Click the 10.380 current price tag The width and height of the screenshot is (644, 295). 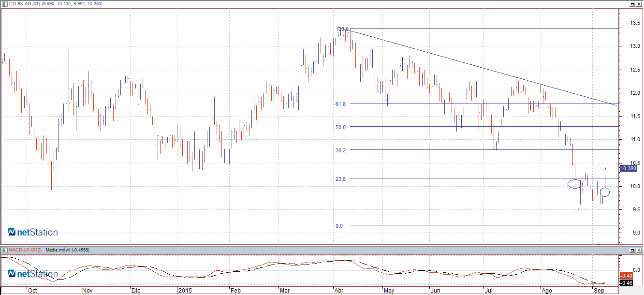[628, 168]
